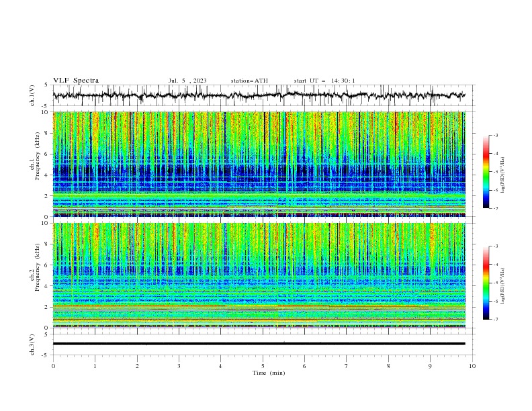Click the "2" tick on the time axis
Image resolution: width=532 pixels, height=411 pixels.
click(137, 366)
